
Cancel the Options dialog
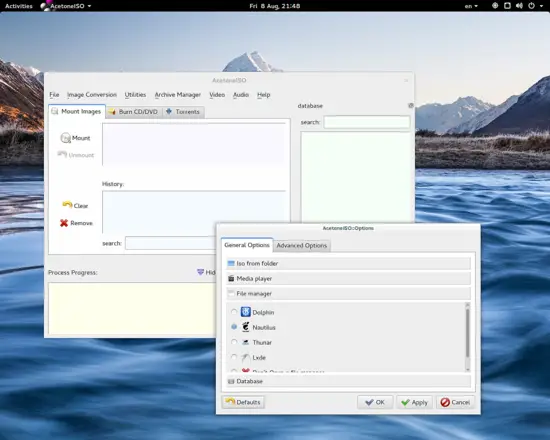tap(455, 402)
